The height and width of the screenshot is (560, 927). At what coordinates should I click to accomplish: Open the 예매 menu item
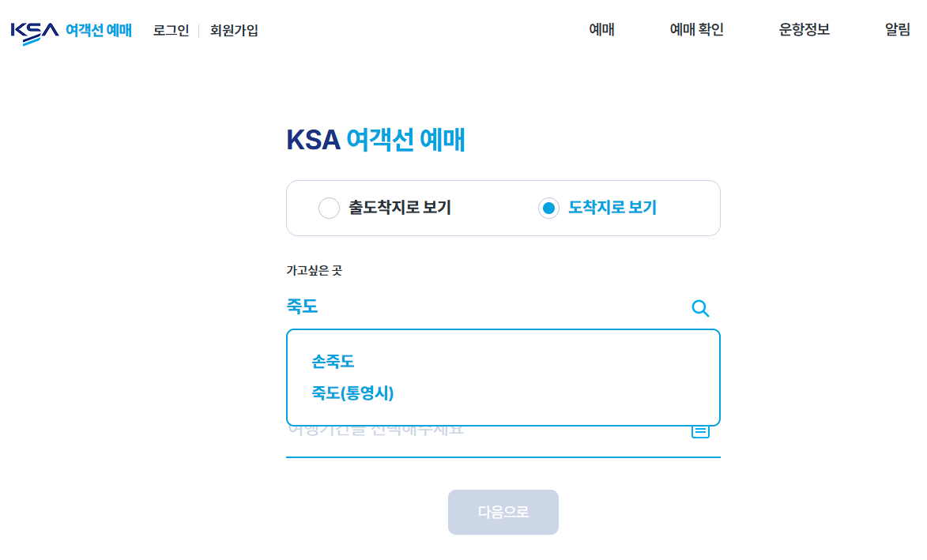click(601, 29)
